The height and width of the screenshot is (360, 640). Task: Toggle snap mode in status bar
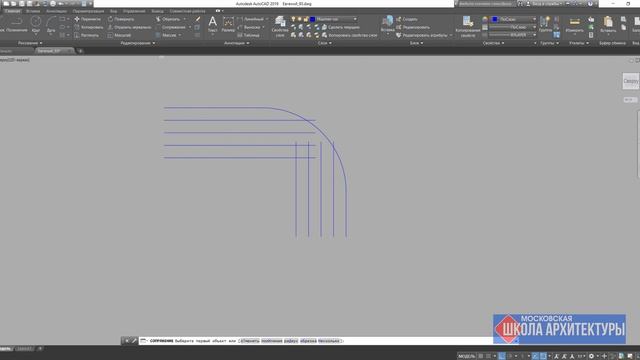tap(489, 356)
